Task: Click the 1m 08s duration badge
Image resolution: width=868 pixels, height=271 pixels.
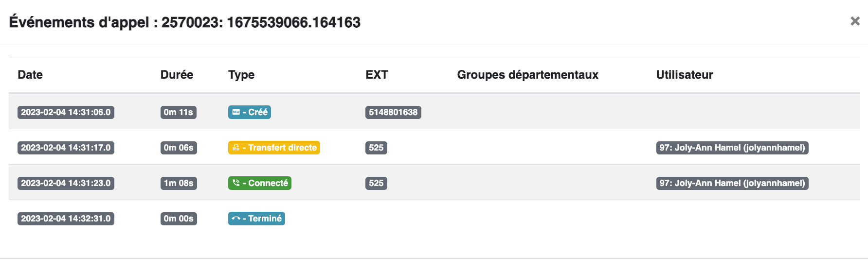Action: pyautogui.click(x=179, y=183)
